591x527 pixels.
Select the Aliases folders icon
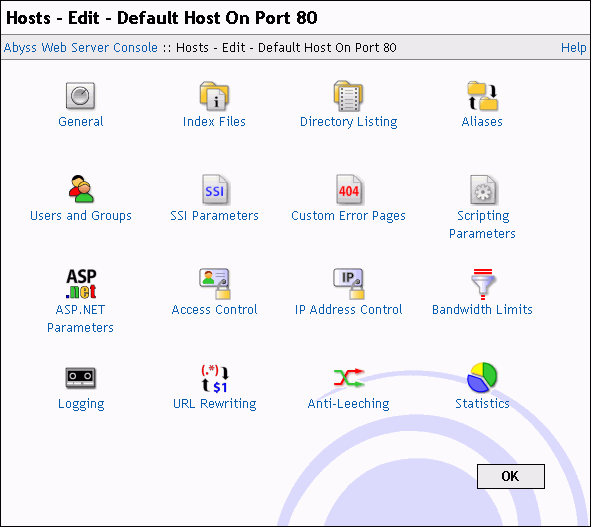[x=482, y=96]
